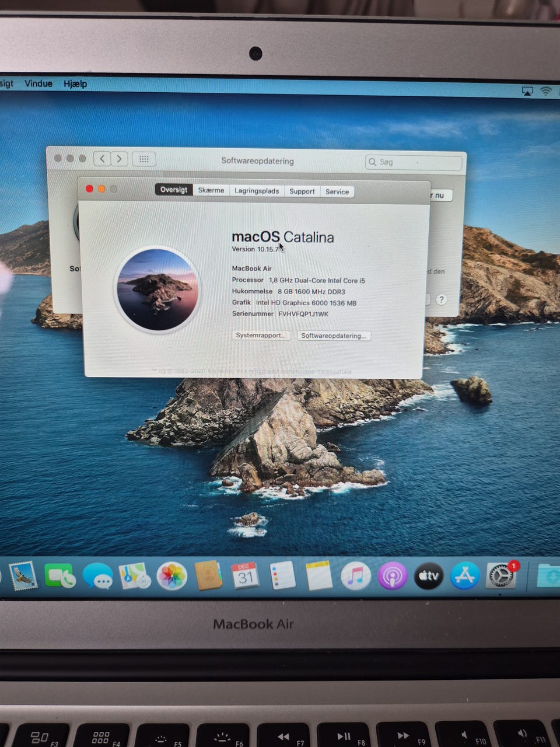
Task: Close the About This Mac window
Action: 89,189
